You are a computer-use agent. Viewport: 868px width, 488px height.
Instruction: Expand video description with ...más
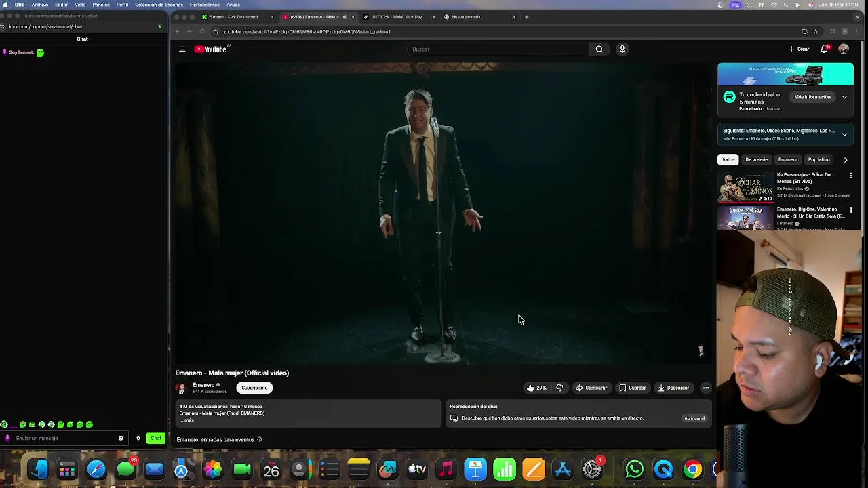point(188,420)
